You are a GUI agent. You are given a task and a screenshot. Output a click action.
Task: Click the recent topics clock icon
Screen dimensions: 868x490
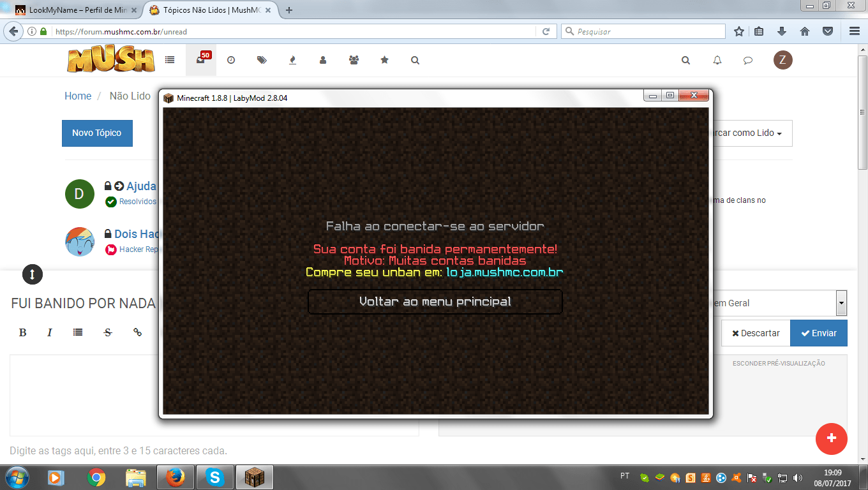coord(231,60)
